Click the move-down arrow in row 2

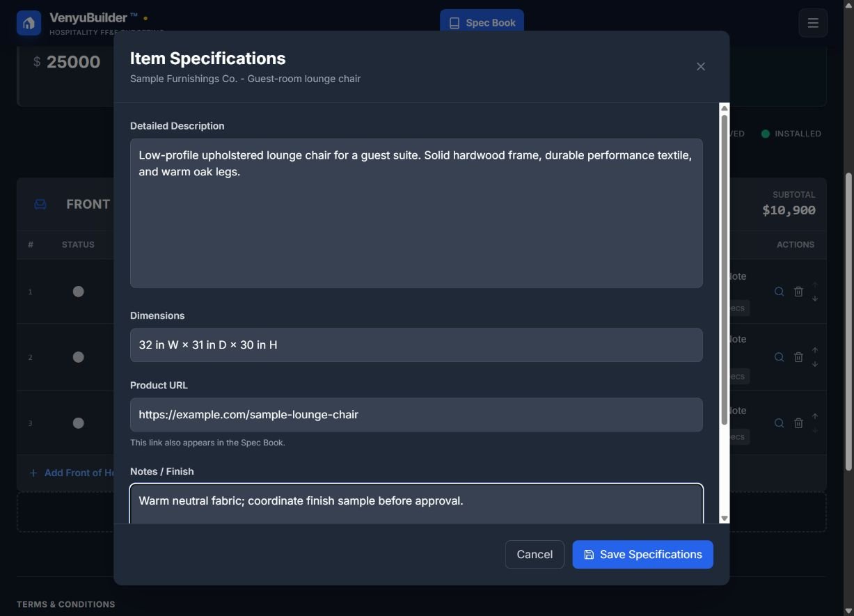815,364
